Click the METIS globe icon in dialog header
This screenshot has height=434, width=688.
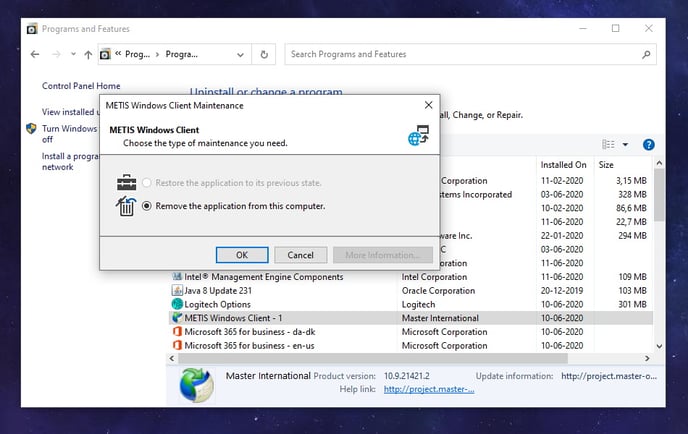pyautogui.click(x=418, y=135)
